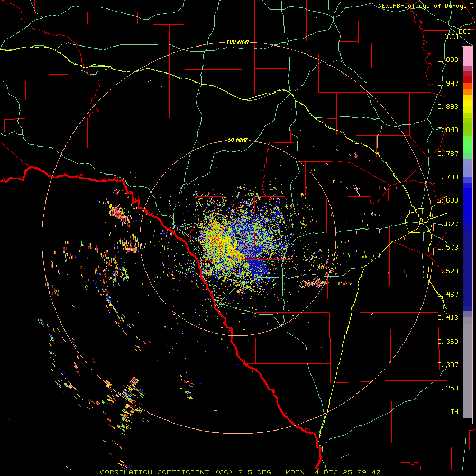Click the NEXLAB-College of DuPage credit text
Image resolution: width=476 pixels, height=476 pixels.
tap(422, 6)
